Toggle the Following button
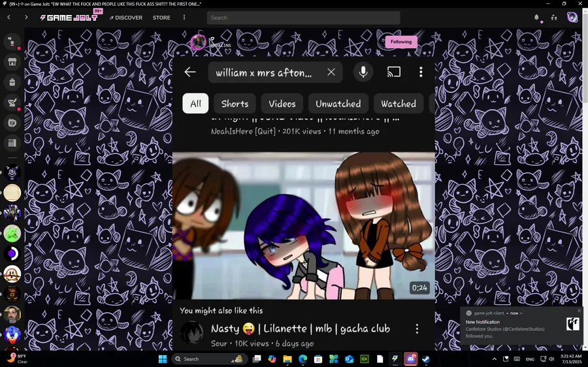Image resolution: width=588 pixels, height=367 pixels. click(x=401, y=42)
